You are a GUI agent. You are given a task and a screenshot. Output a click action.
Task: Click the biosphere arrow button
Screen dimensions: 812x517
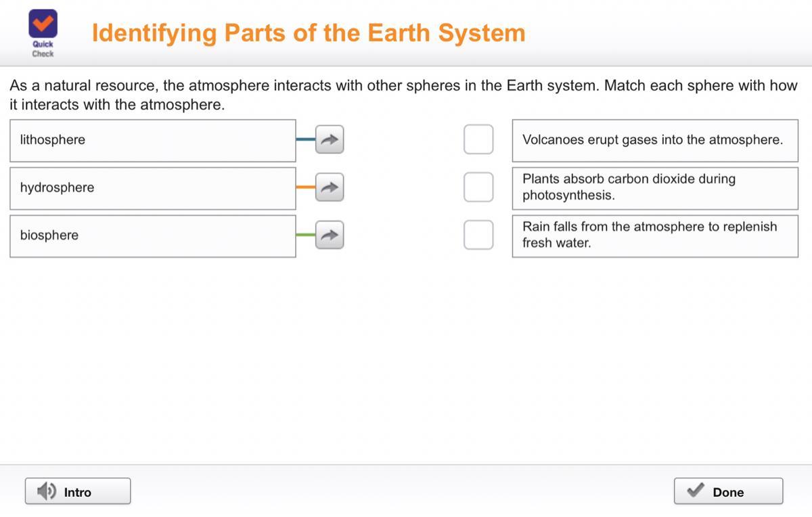pyautogui.click(x=330, y=235)
